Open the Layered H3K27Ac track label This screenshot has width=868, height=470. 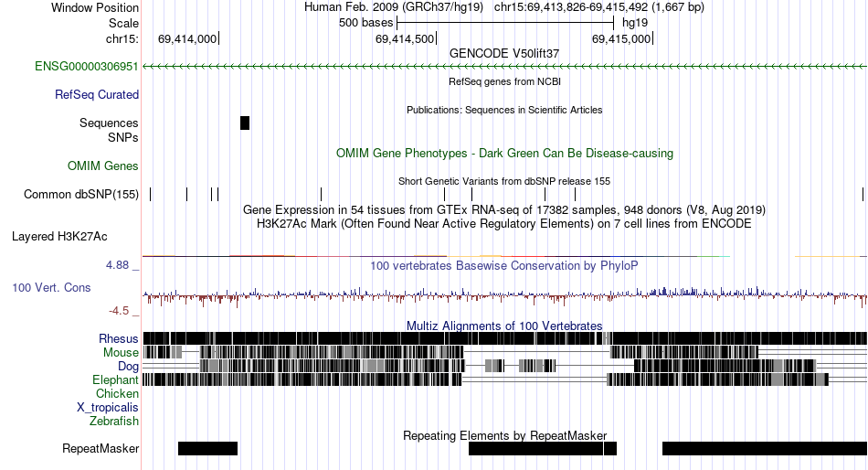tap(59, 237)
